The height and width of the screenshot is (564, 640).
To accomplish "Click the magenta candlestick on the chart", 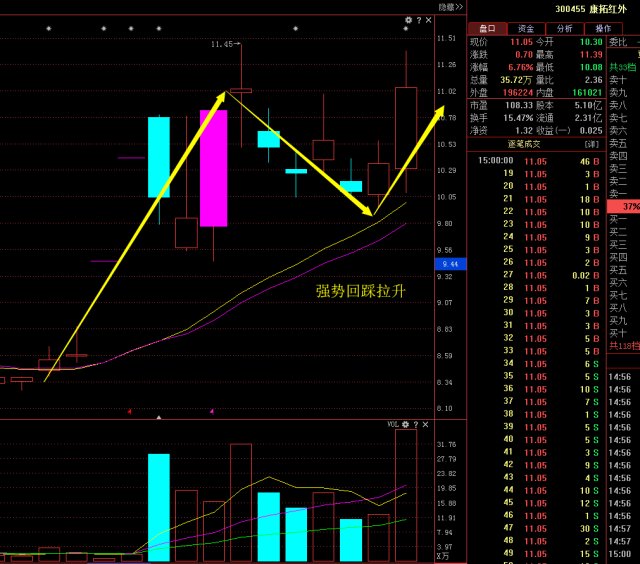I will tap(213, 168).
